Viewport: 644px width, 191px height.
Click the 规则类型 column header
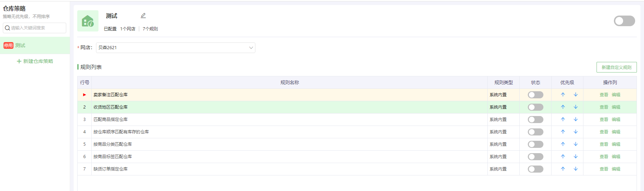click(x=503, y=82)
